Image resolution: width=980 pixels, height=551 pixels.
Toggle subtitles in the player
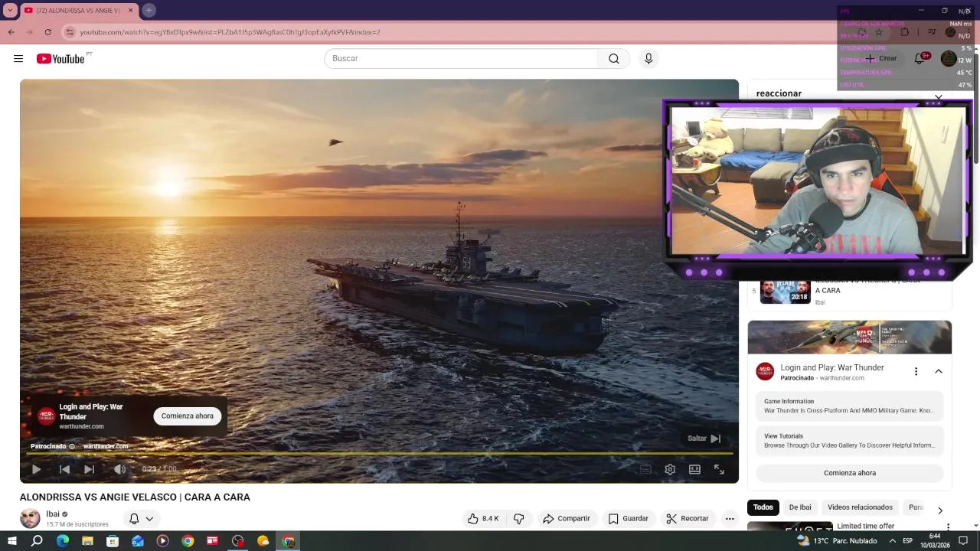[x=645, y=469]
